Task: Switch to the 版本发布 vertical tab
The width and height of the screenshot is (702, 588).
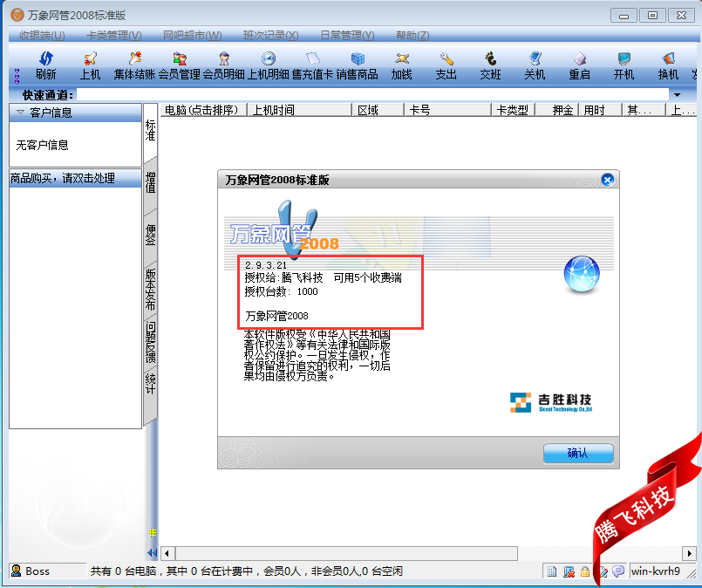Action: point(150,290)
